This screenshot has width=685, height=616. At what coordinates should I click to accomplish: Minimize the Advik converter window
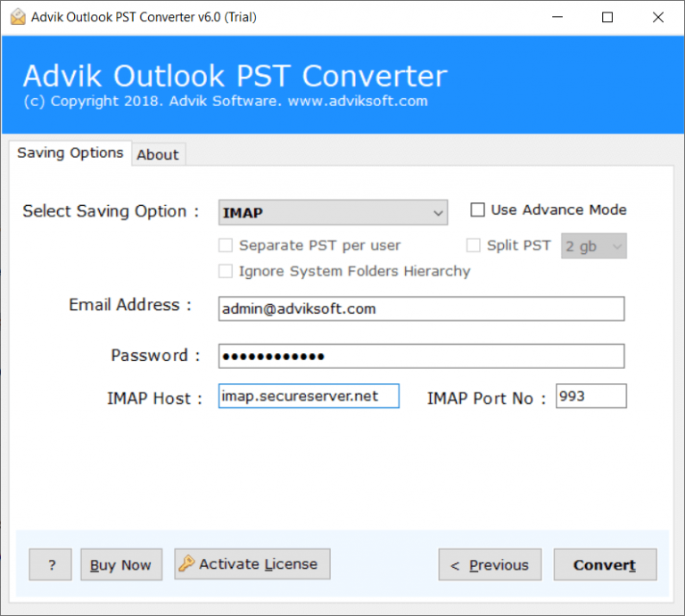(557, 17)
